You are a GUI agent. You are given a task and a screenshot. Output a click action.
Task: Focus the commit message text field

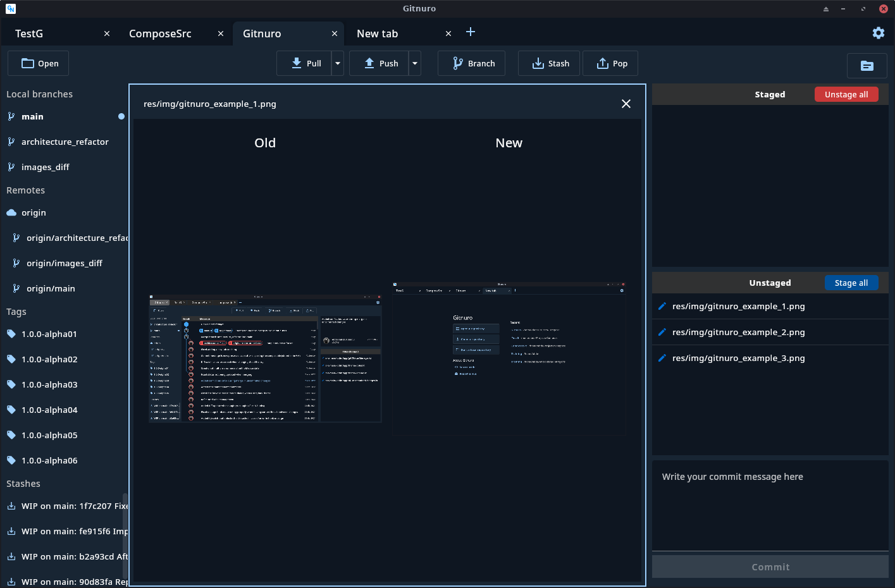[x=770, y=506]
